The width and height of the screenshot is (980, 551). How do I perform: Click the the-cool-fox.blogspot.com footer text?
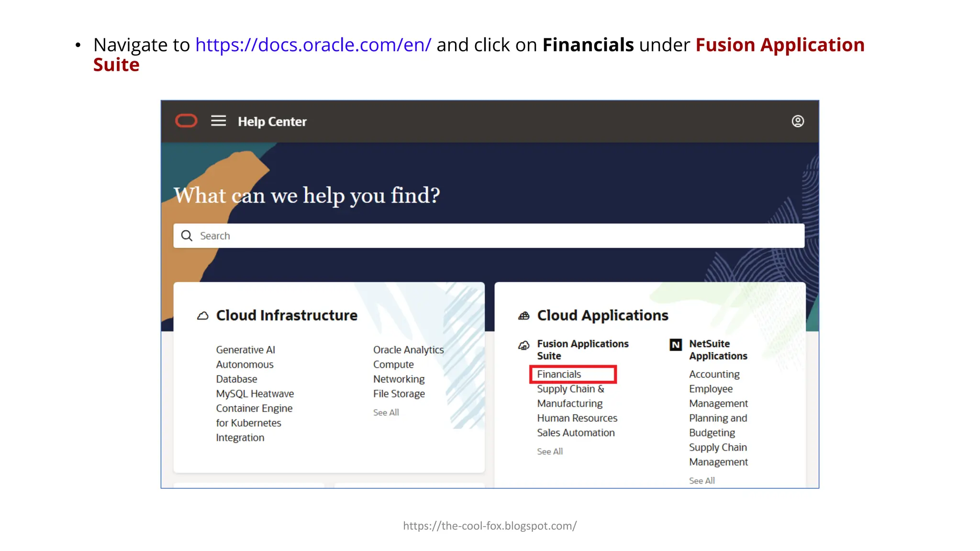point(490,526)
